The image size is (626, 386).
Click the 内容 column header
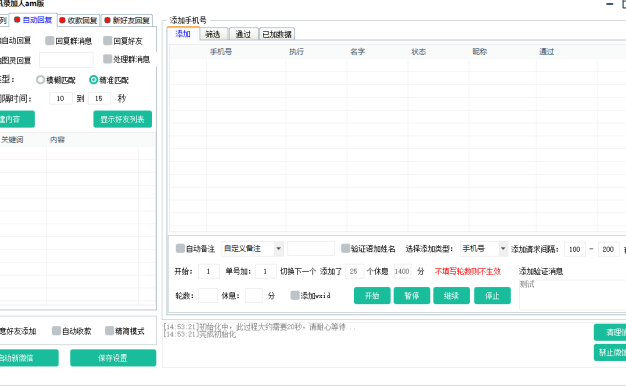57,140
